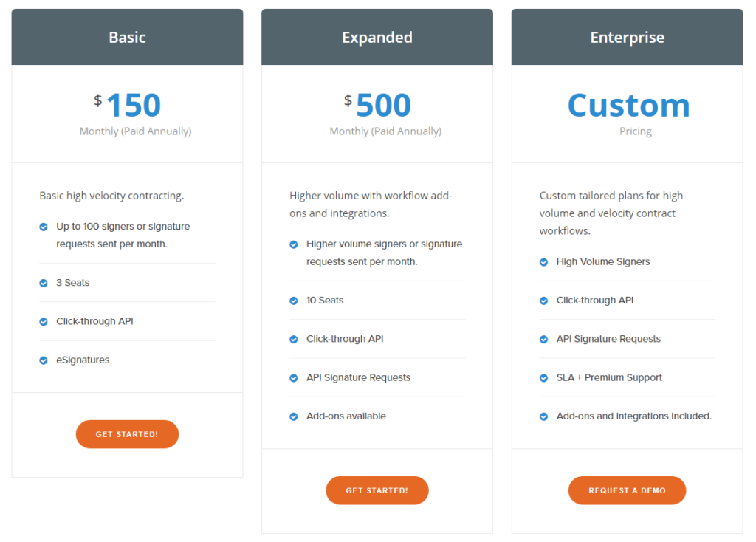Viewport: 756px width, 542px height.
Task: Click the checkmark next to "Add-ons and integrations included"
Action: 543,416
